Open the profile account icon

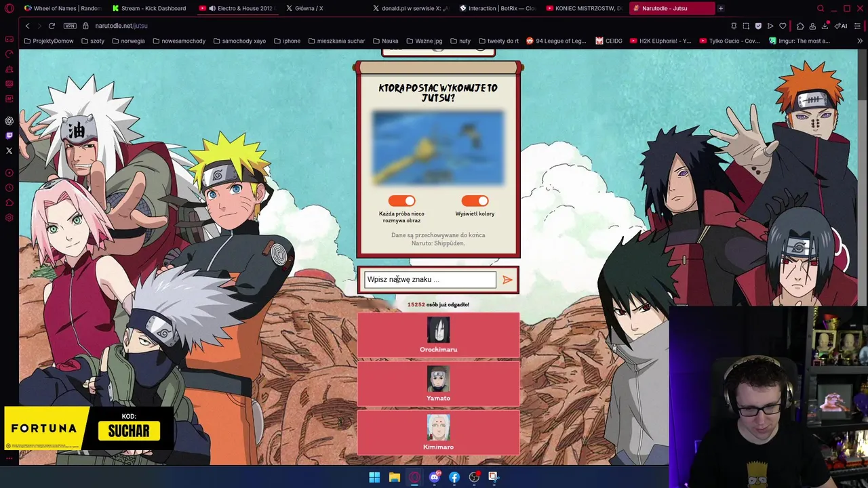pos(812,26)
